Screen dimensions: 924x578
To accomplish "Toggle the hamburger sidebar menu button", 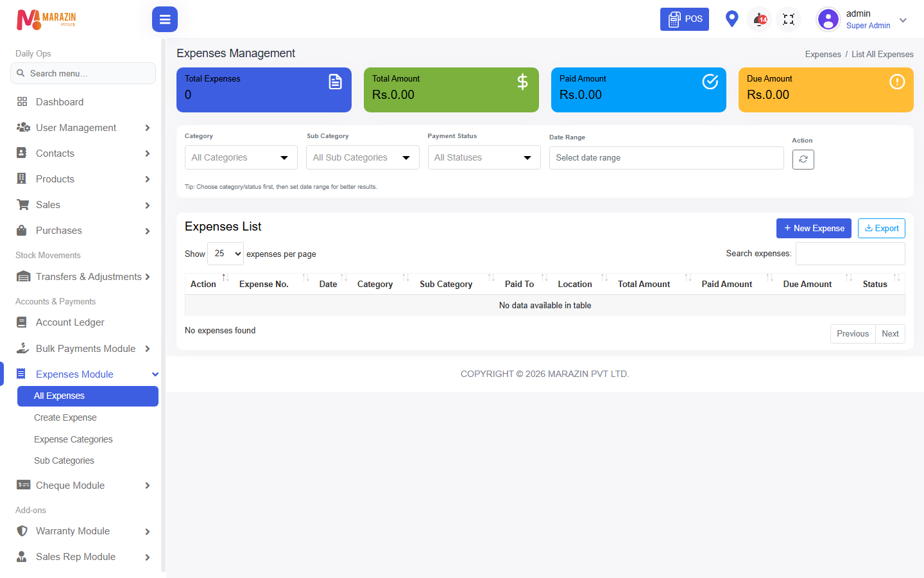I will point(165,19).
